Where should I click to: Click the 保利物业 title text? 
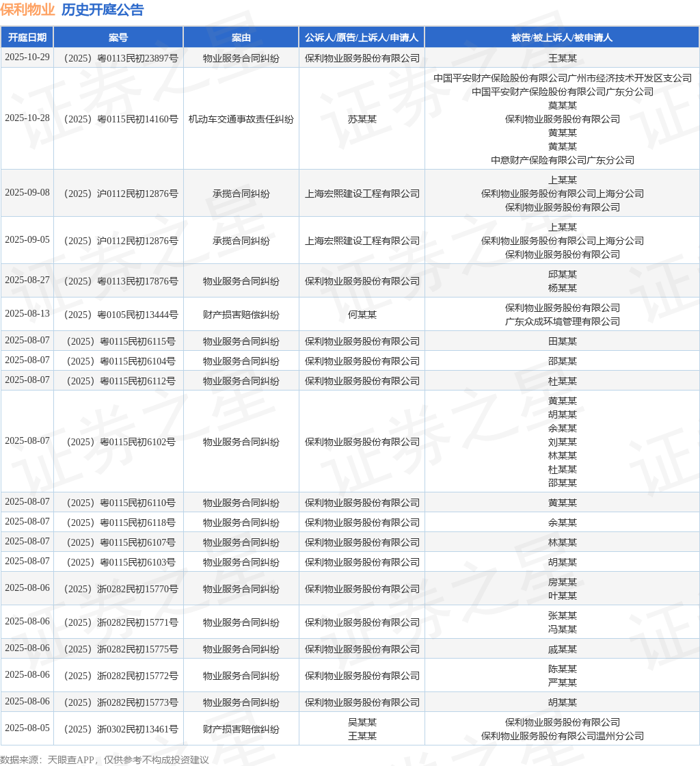pos(28,10)
